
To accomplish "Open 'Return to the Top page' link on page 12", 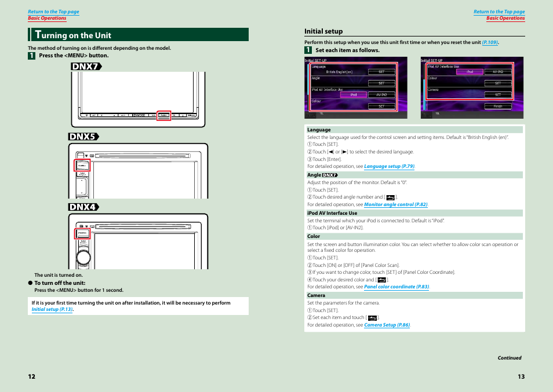I will 53,12.
